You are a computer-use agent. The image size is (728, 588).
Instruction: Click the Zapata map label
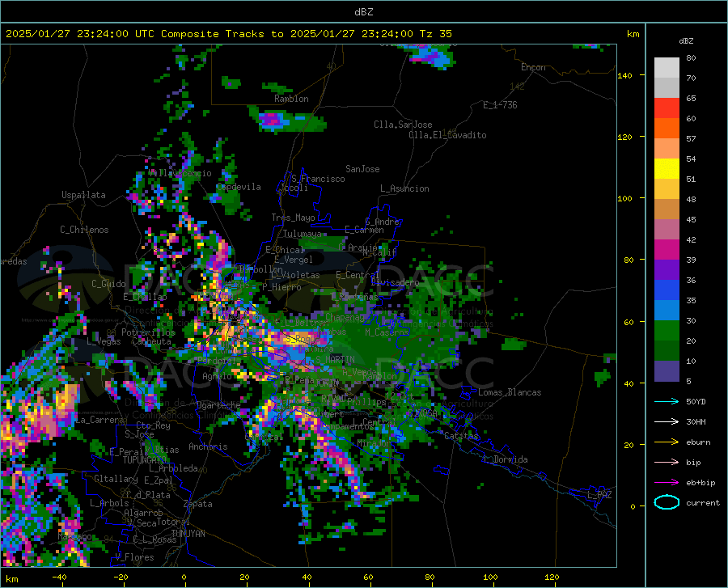click(198, 504)
